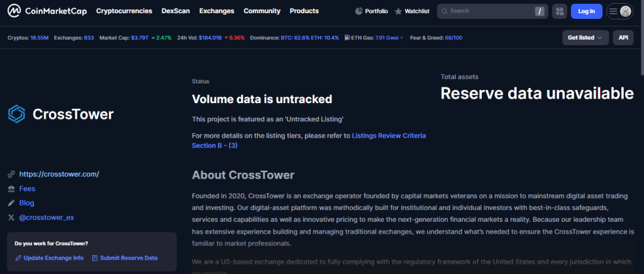Open the hamburger menu with profile avatar
Screen dimensions: 644x274
point(619,11)
